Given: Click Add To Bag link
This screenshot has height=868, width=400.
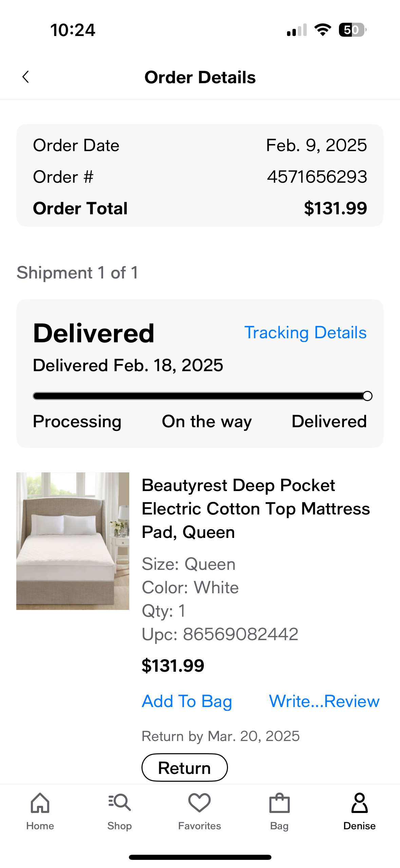Looking at the screenshot, I should tap(187, 702).
